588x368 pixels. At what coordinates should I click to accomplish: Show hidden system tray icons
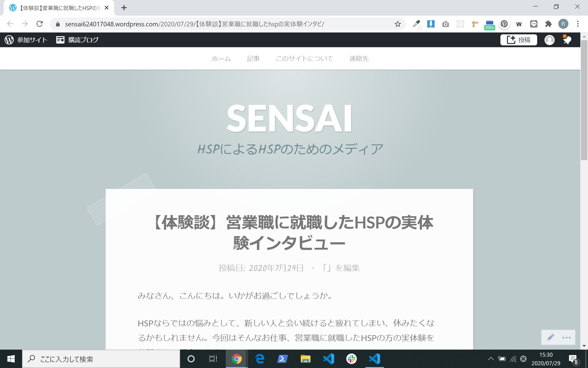(x=491, y=358)
